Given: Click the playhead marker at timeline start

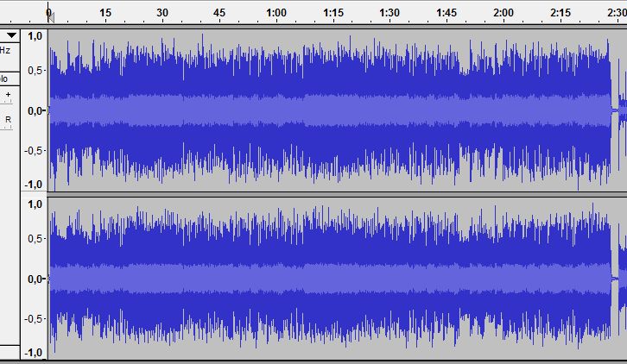Looking at the screenshot, I should 50,16.
